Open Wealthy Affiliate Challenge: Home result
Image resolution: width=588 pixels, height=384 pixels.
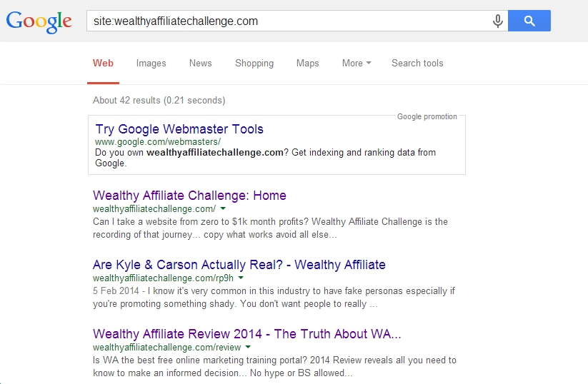click(x=189, y=196)
